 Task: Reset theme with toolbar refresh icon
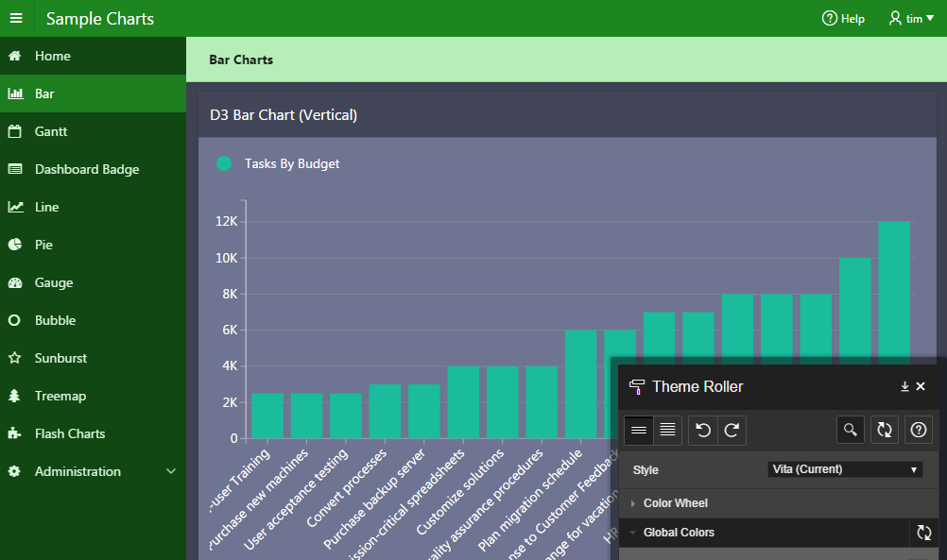point(884,431)
